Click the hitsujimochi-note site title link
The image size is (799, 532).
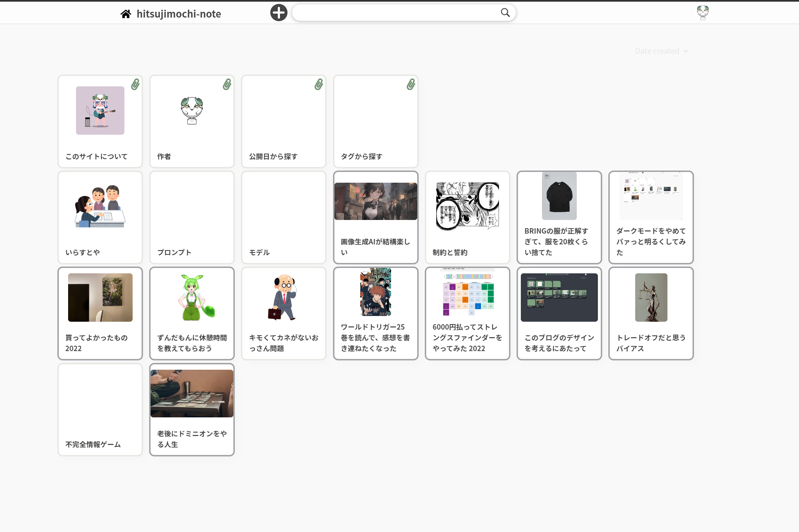coord(179,14)
